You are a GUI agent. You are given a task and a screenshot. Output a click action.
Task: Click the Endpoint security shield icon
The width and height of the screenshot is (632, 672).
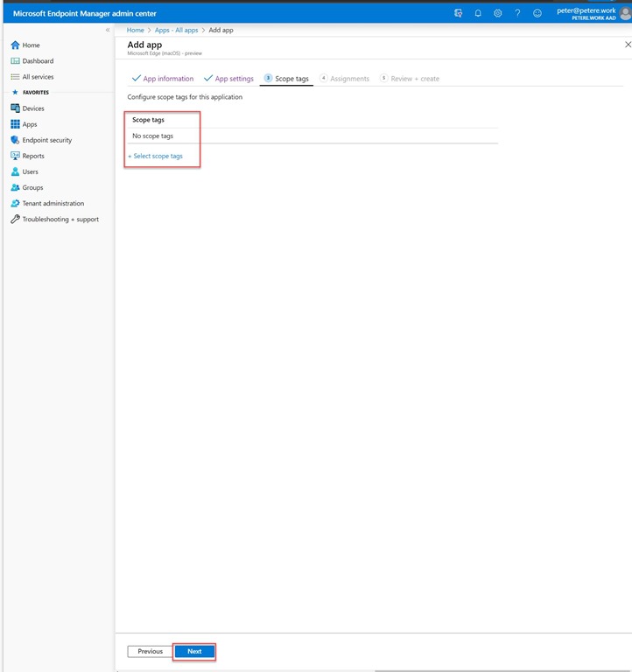15,140
